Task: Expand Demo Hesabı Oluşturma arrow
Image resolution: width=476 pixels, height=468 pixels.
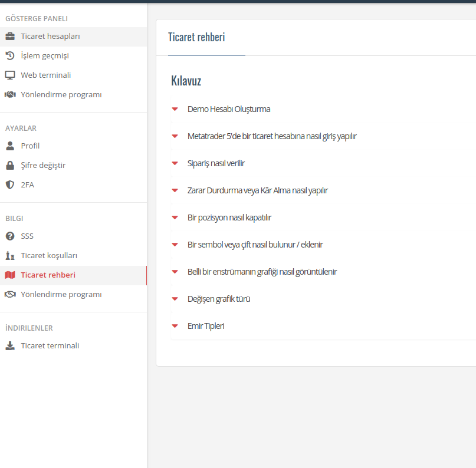Action: click(175, 109)
